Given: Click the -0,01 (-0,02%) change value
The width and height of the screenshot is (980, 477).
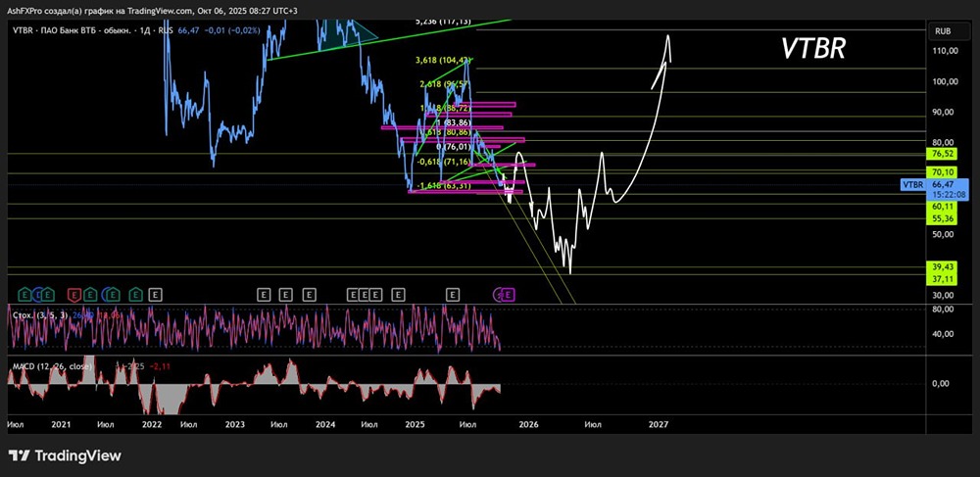Looking at the screenshot, I should [232, 29].
